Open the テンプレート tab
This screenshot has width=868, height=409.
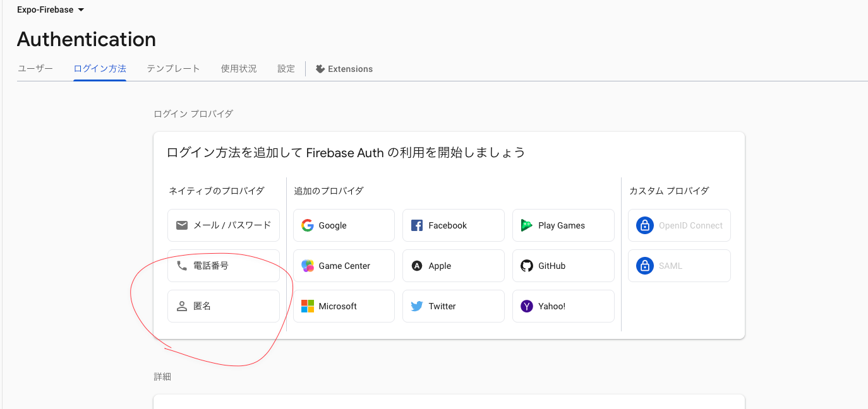click(173, 69)
